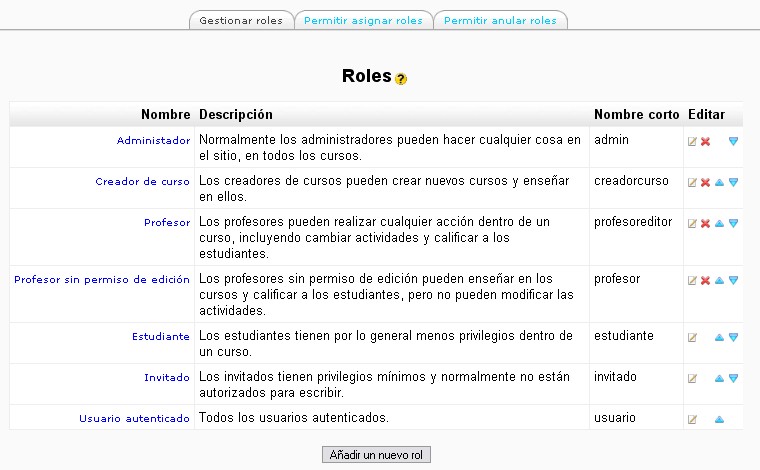Move the Invitado role down
The width and height of the screenshot is (760, 470).
[x=733, y=379]
